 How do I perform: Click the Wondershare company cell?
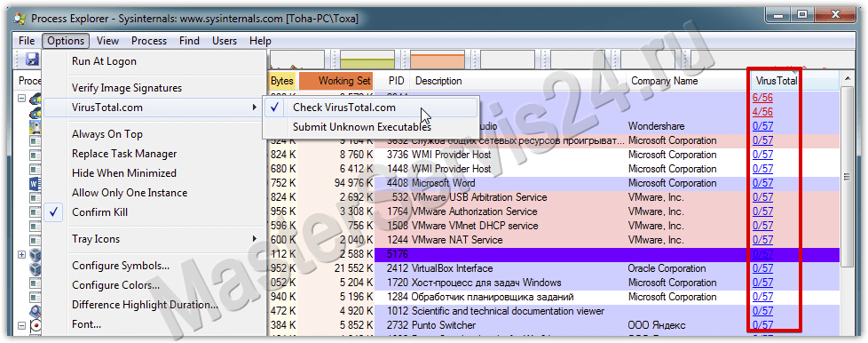(x=657, y=126)
